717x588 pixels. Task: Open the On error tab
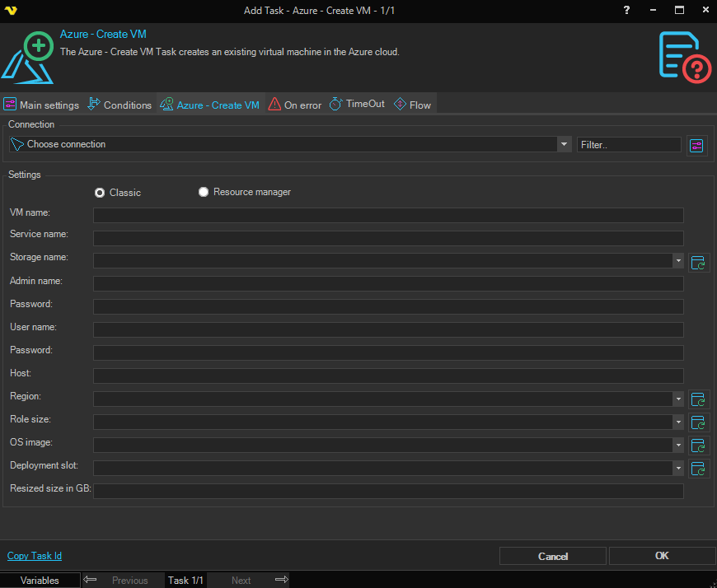(x=294, y=105)
